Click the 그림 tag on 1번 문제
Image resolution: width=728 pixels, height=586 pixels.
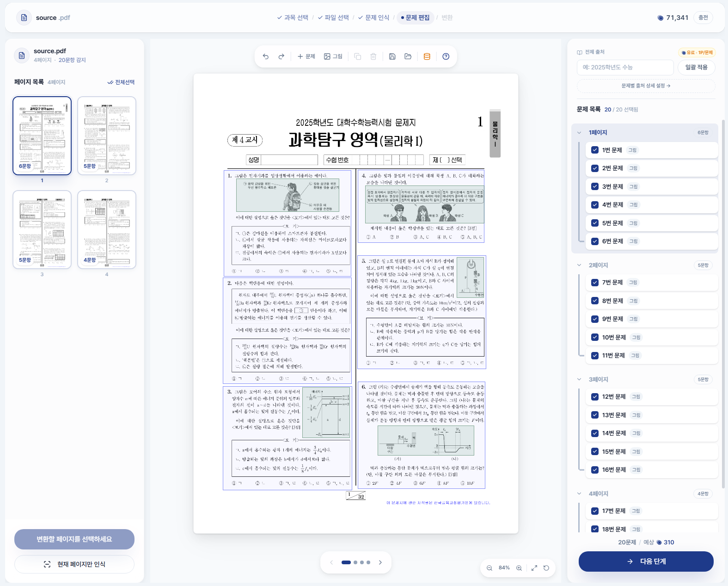632,150
